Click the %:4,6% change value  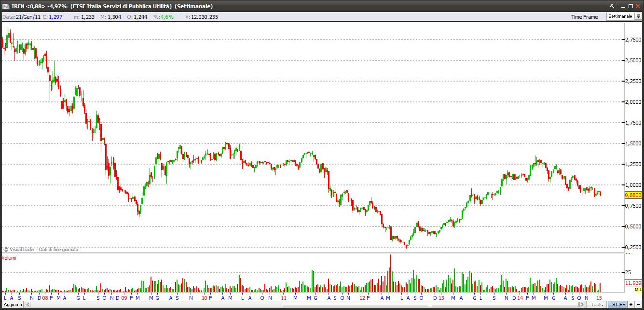[163, 17]
